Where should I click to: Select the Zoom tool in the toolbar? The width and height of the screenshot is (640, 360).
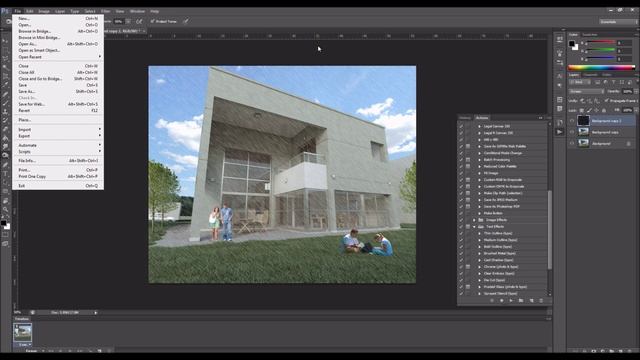(x=5, y=209)
